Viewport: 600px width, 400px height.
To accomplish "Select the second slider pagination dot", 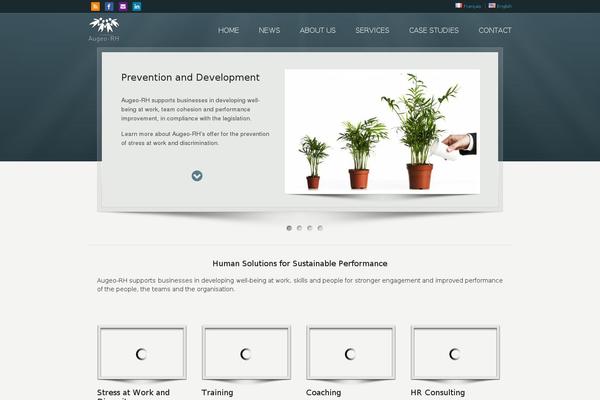I will [x=300, y=228].
